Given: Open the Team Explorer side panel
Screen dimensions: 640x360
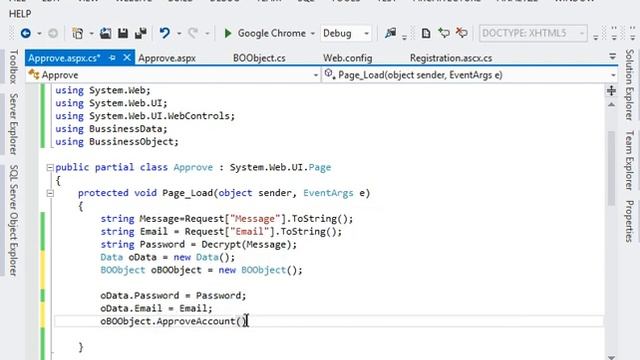Looking at the screenshot, I should (629, 160).
